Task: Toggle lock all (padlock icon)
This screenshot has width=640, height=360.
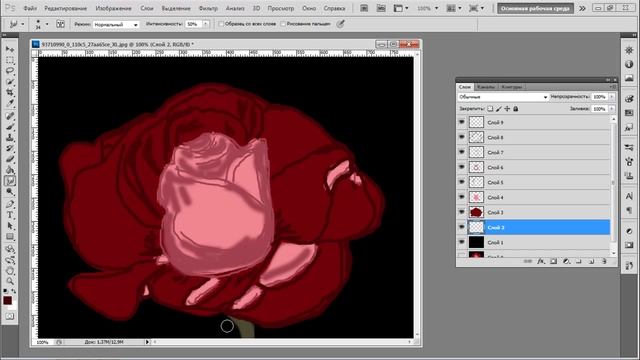Action: [x=516, y=109]
